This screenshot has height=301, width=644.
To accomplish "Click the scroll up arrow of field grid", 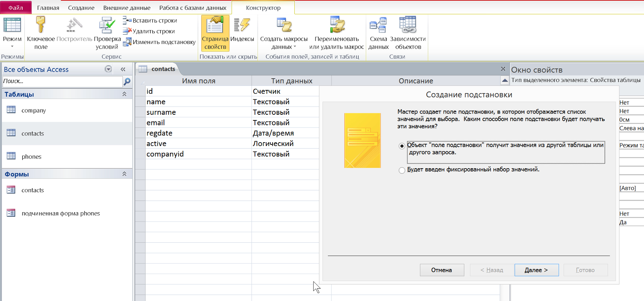I will 505,81.
